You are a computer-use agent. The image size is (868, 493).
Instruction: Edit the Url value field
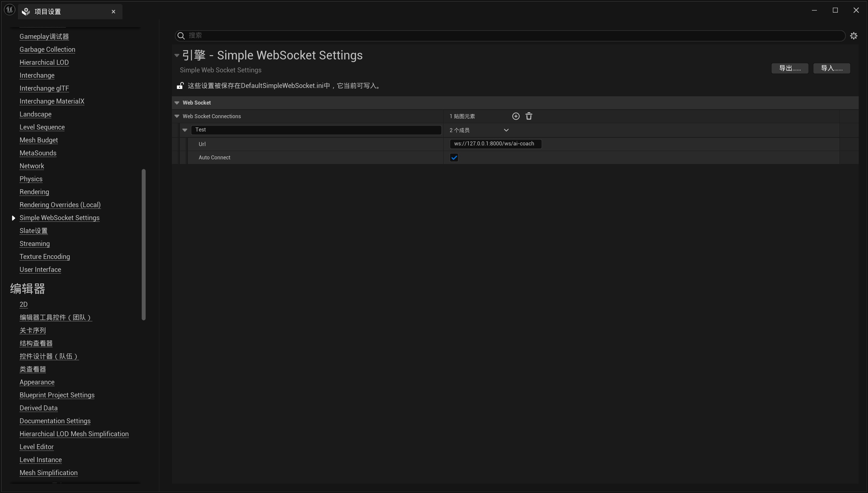pos(495,144)
